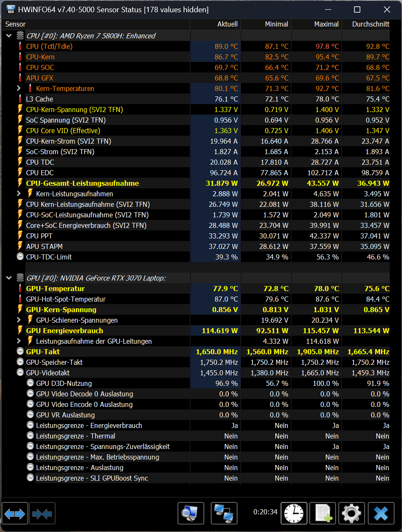Select the APU GFX row label

(40, 78)
